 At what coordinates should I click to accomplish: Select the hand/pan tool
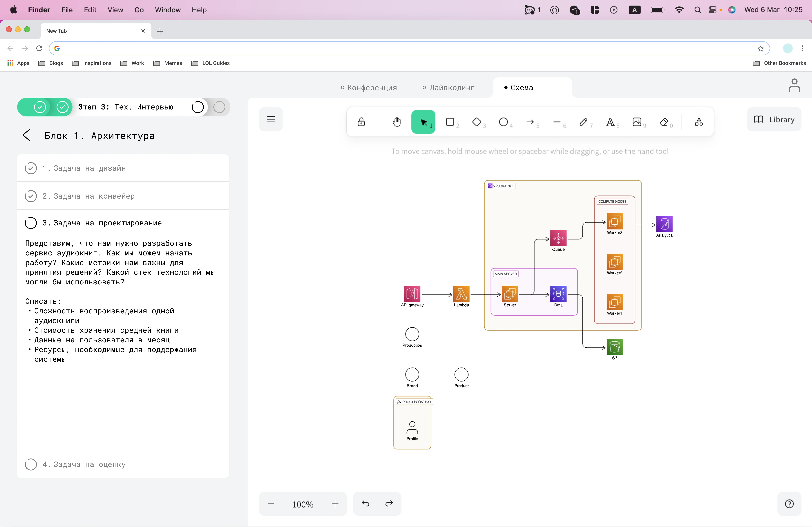pyautogui.click(x=396, y=122)
